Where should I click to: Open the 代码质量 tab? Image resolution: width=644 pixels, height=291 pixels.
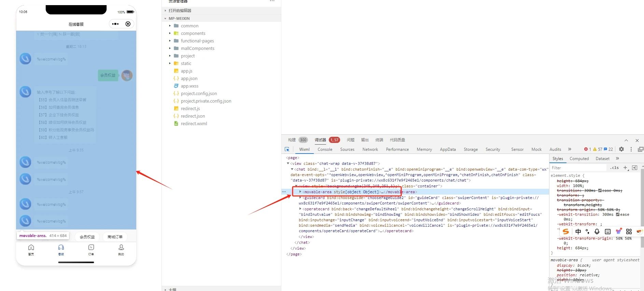tap(397, 140)
